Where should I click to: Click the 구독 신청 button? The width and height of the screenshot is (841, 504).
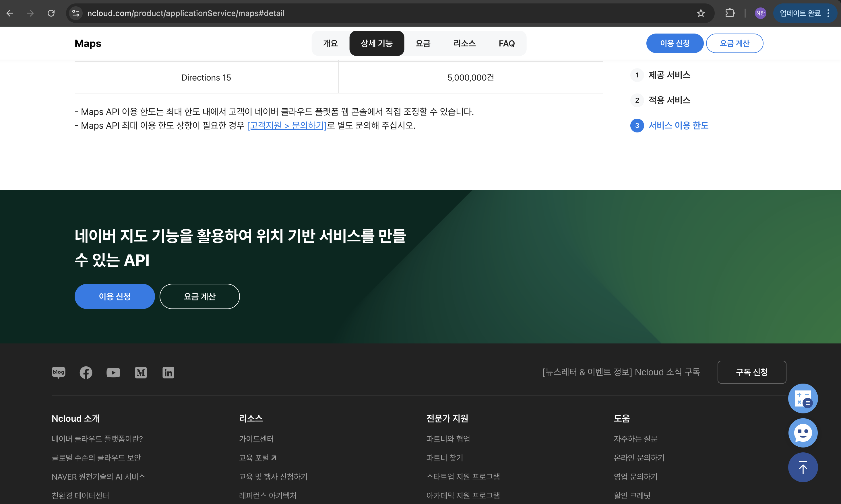(x=752, y=372)
